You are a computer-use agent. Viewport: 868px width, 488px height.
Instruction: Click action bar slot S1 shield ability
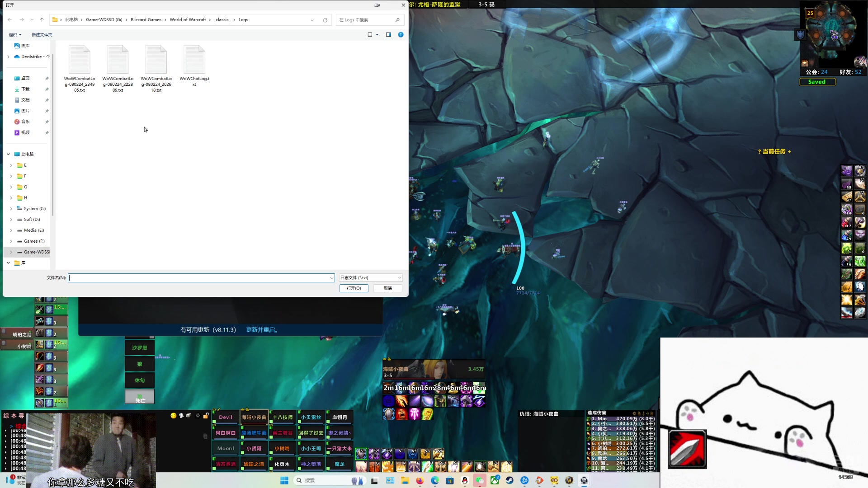coord(361,453)
